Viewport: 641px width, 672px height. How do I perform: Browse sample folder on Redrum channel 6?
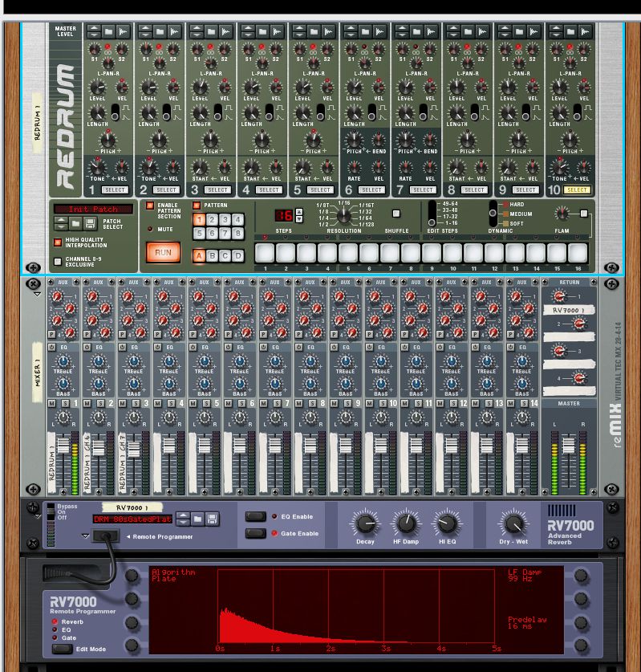click(x=365, y=31)
